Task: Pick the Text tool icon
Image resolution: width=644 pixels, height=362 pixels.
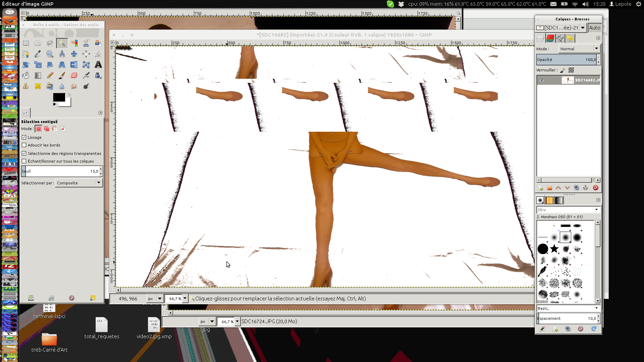Action: [98, 65]
